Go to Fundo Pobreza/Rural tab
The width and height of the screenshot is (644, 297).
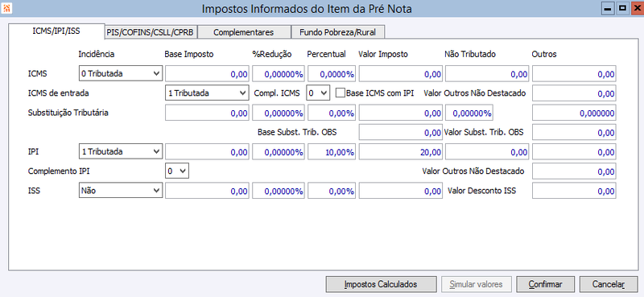[x=336, y=32]
